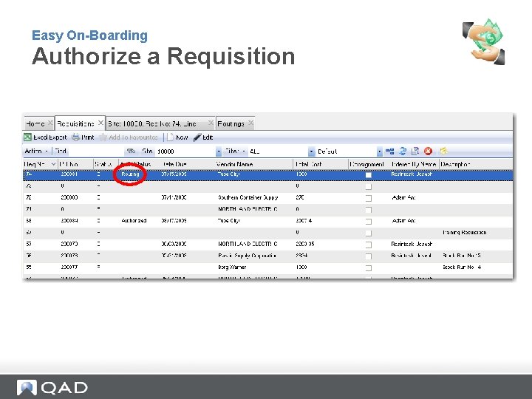Click the Site field showing 10000
The height and width of the screenshot is (399, 532).
186,151
